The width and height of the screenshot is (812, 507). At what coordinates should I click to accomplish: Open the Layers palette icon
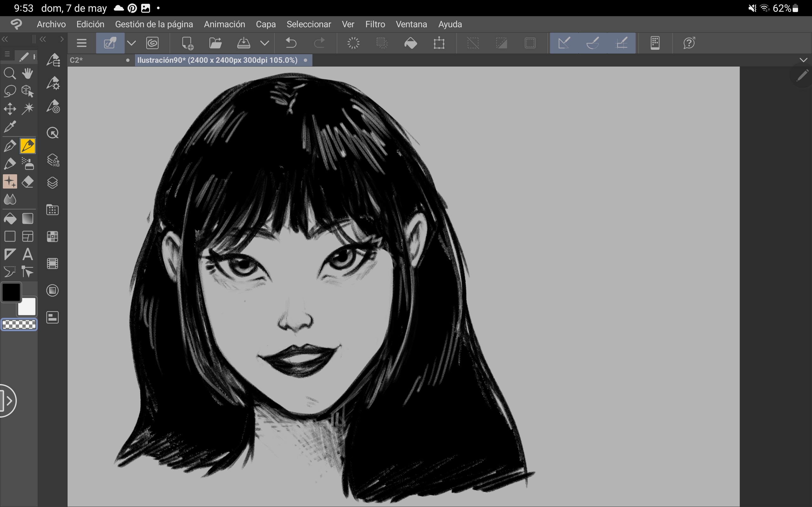coord(53,183)
